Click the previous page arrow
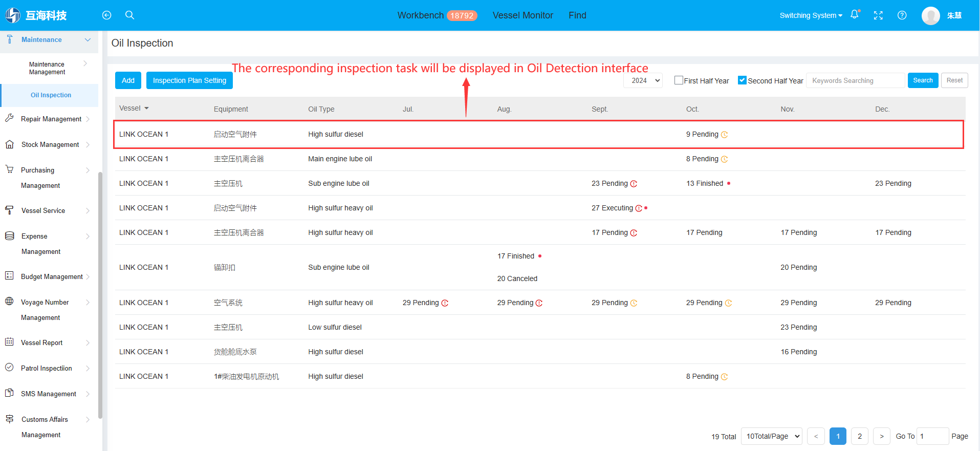Screen dimensions: 980x451 pos(816,436)
